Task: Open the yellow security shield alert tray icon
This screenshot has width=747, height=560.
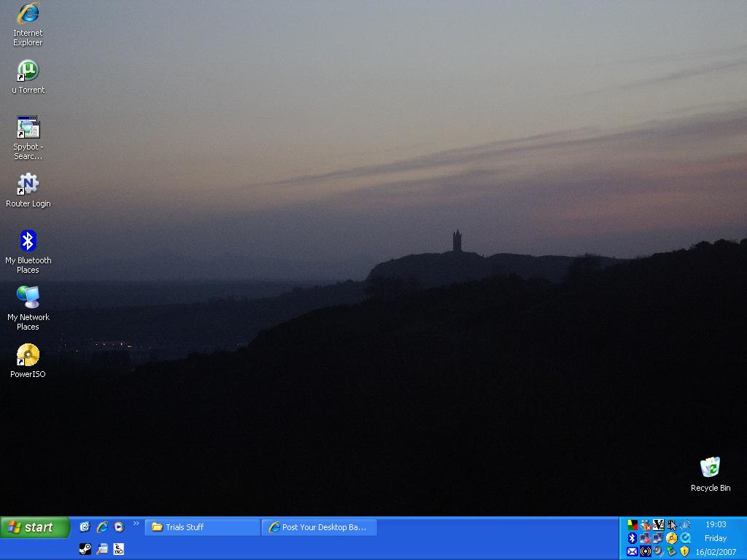Action: [685, 551]
